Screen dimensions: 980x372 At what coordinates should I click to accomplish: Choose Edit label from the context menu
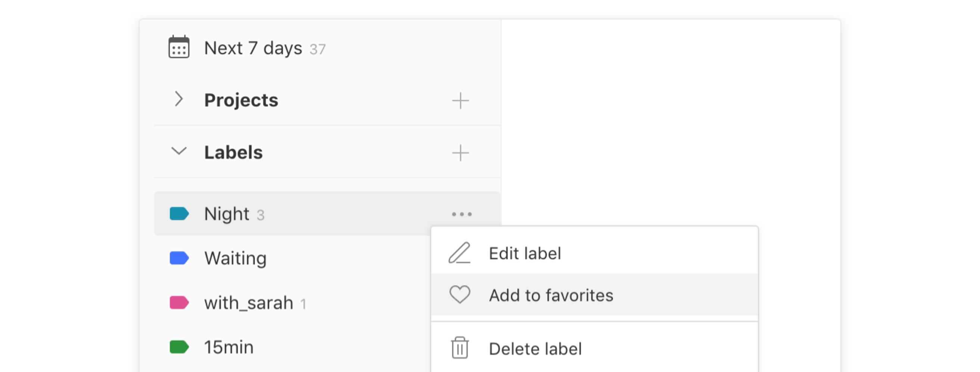point(525,253)
